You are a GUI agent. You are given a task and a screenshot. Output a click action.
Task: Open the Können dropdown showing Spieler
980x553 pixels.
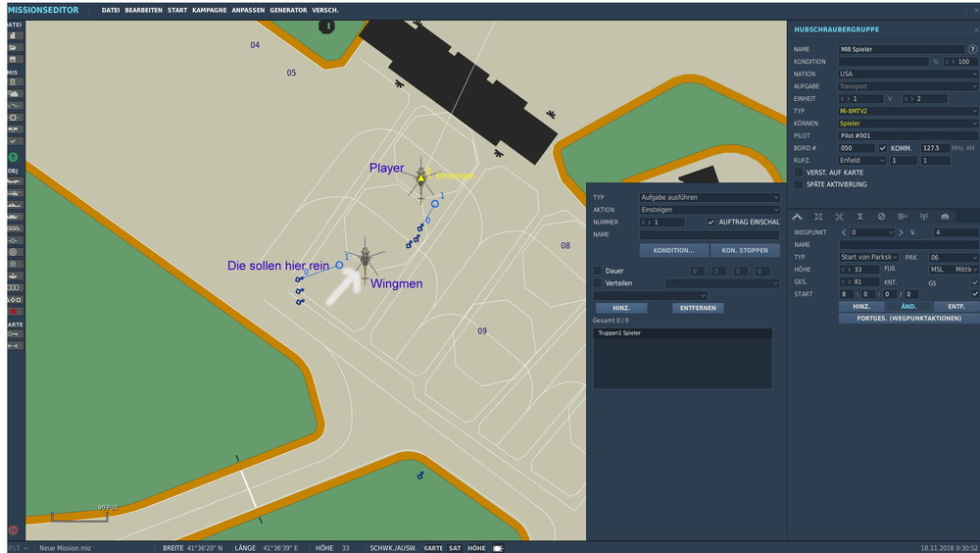click(907, 124)
